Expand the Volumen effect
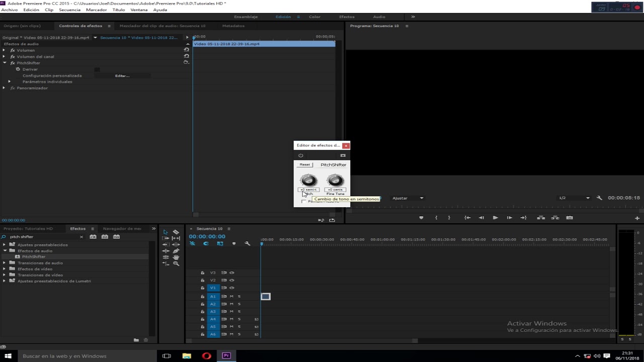 (4, 50)
